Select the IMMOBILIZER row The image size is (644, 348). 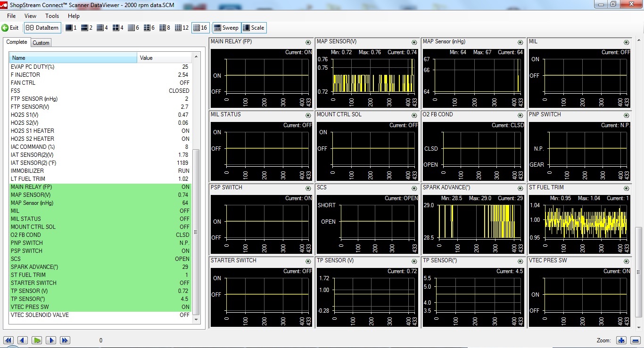[100, 171]
